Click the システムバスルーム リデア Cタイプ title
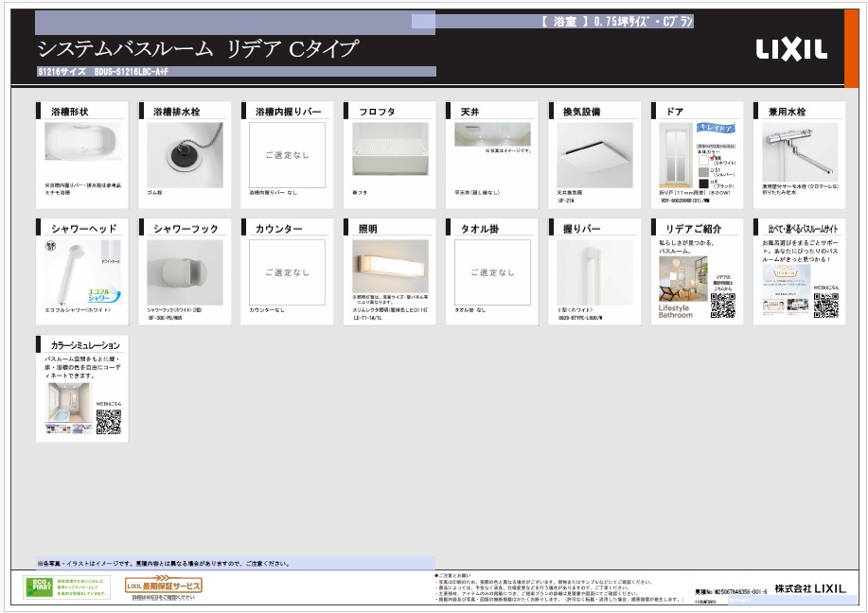 198,48
